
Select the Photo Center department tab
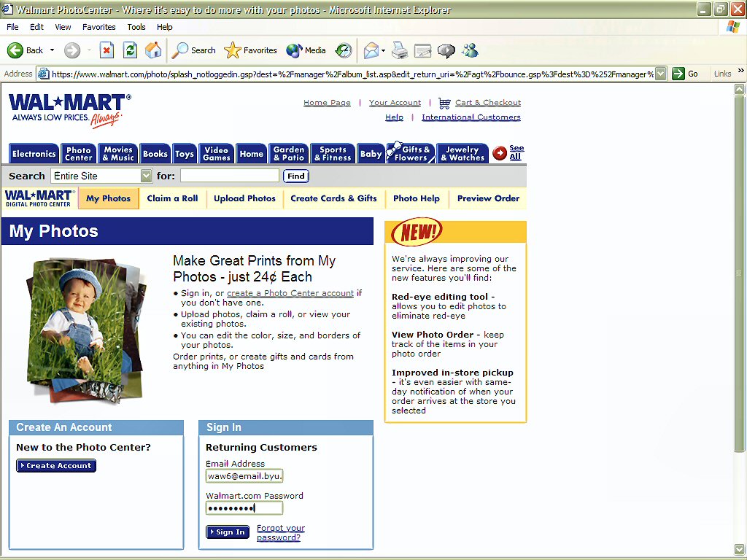[79, 153]
